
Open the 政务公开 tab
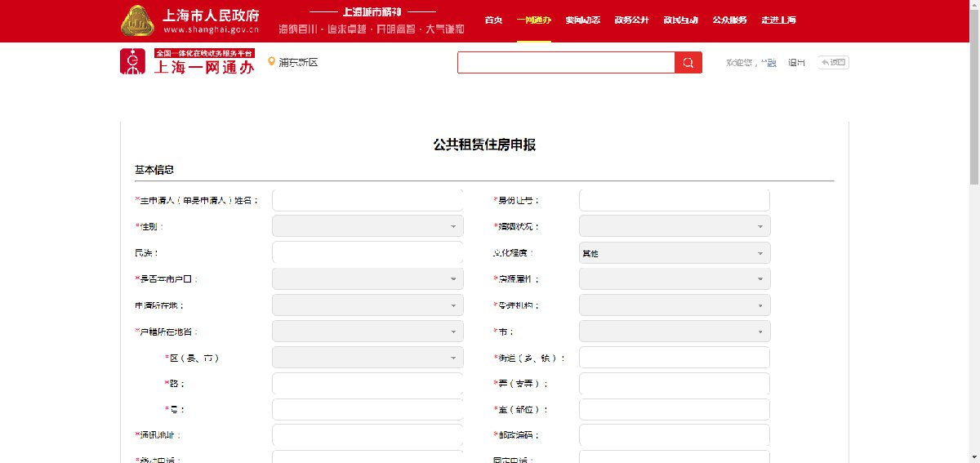tap(632, 20)
